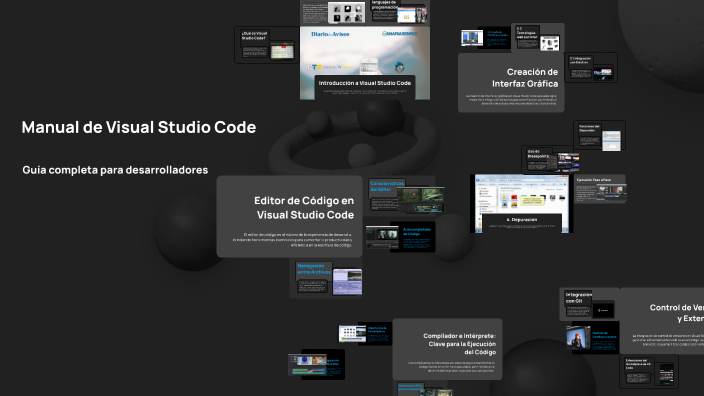Viewport: 704px width, 396px height.
Task: Open the 'Compilador e Intérprete' topic frame
Action: click(447, 349)
